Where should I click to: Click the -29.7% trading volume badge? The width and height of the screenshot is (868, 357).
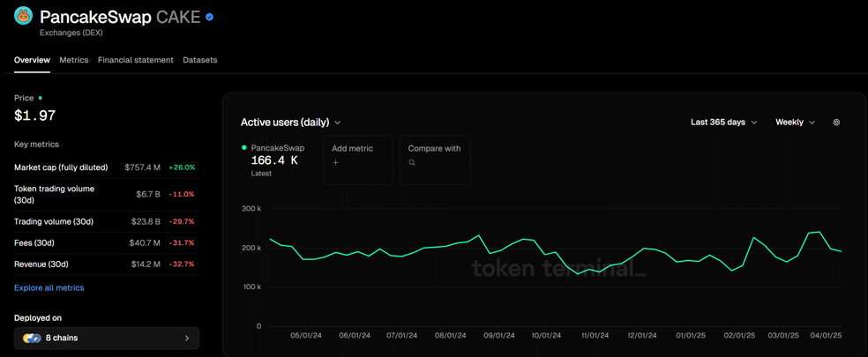(x=182, y=221)
